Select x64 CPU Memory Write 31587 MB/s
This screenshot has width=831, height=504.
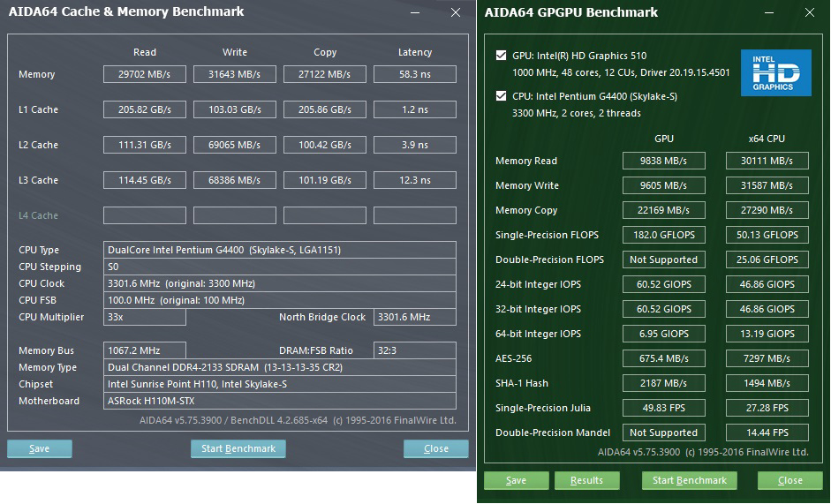[x=767, y=185]
